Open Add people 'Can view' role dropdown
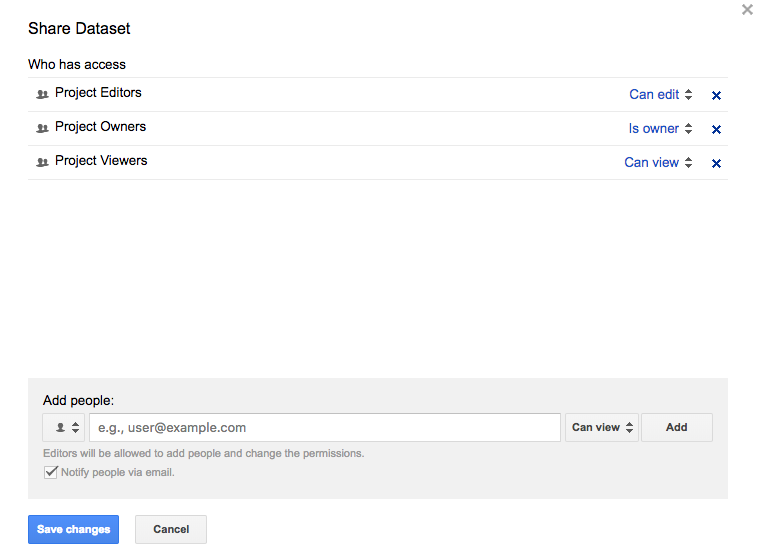The image size is (760, 554). point(602,428)
